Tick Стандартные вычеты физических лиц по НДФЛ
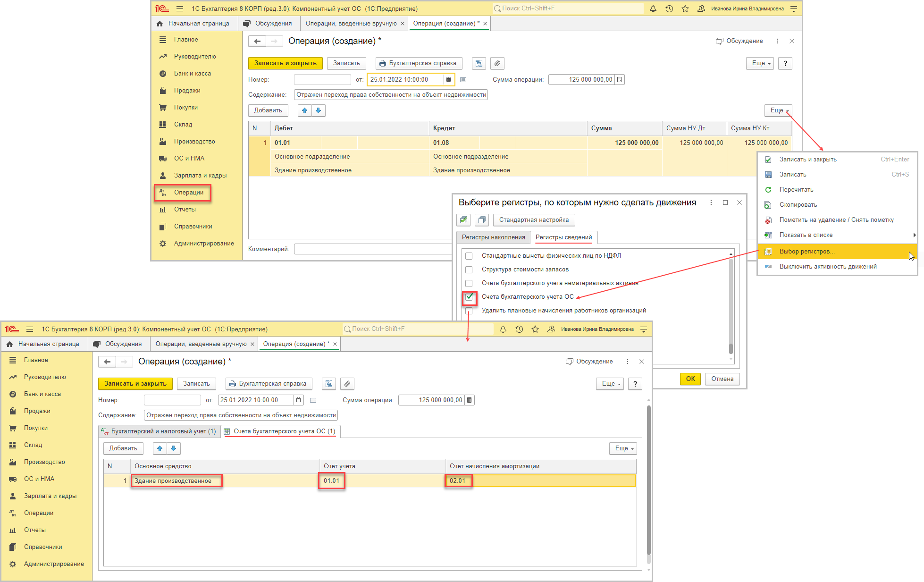 (x=469, y=256)
